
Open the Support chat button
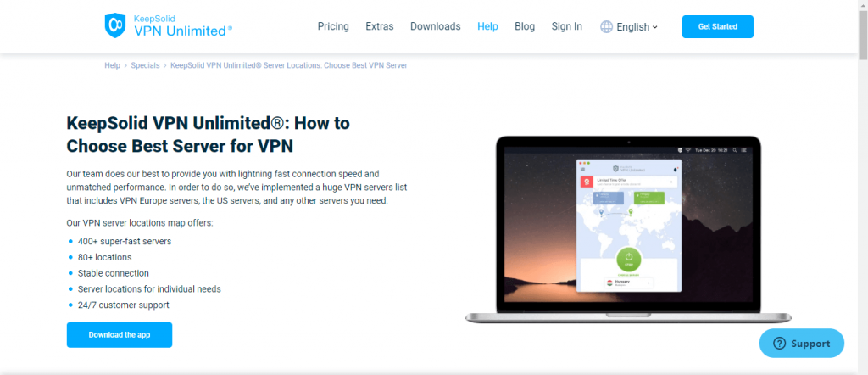[x=802, y=344]
